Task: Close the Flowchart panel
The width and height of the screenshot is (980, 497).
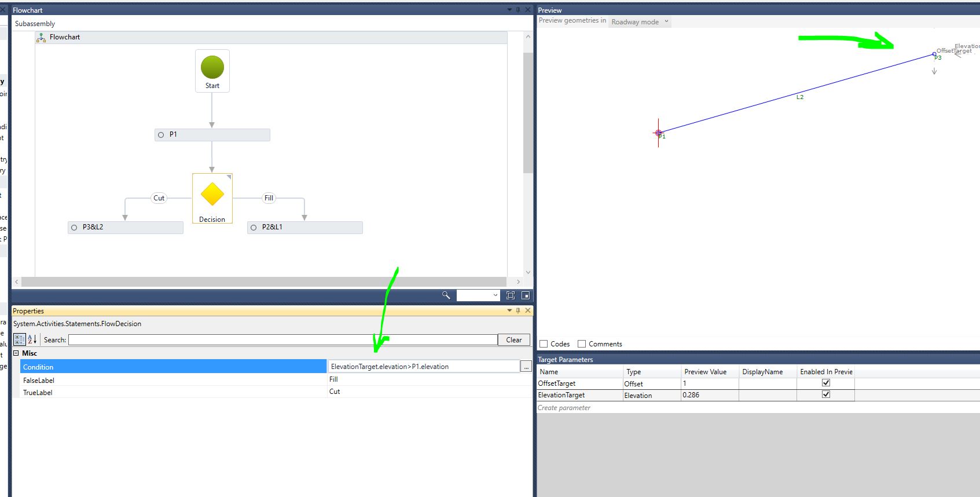Action: tap(527, 10)
